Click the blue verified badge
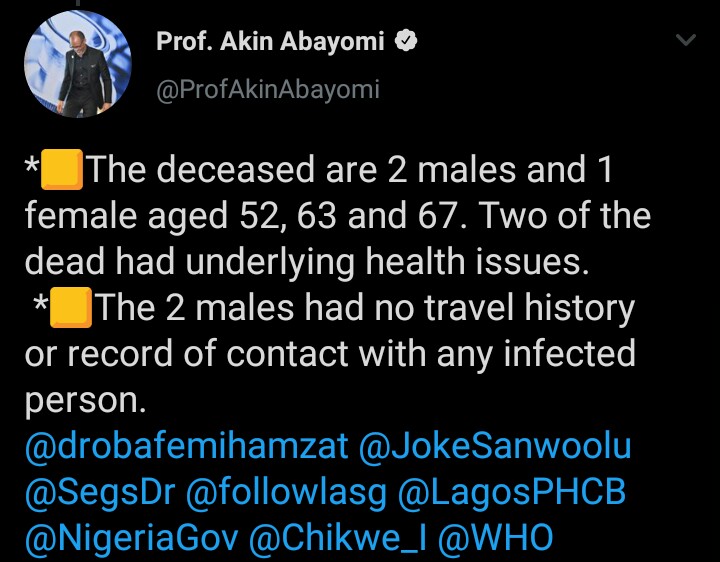Screen dimensions: 720x562 (x=408, y=41)
